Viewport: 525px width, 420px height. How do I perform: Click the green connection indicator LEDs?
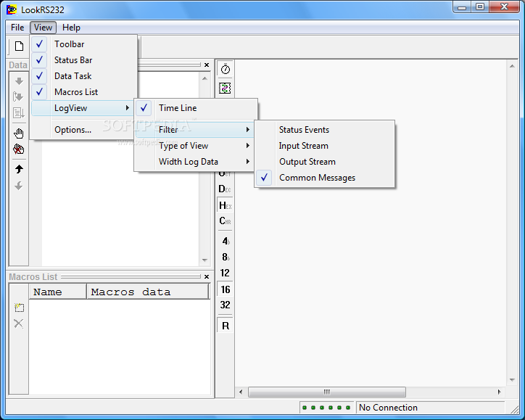(x=326, y=408)
